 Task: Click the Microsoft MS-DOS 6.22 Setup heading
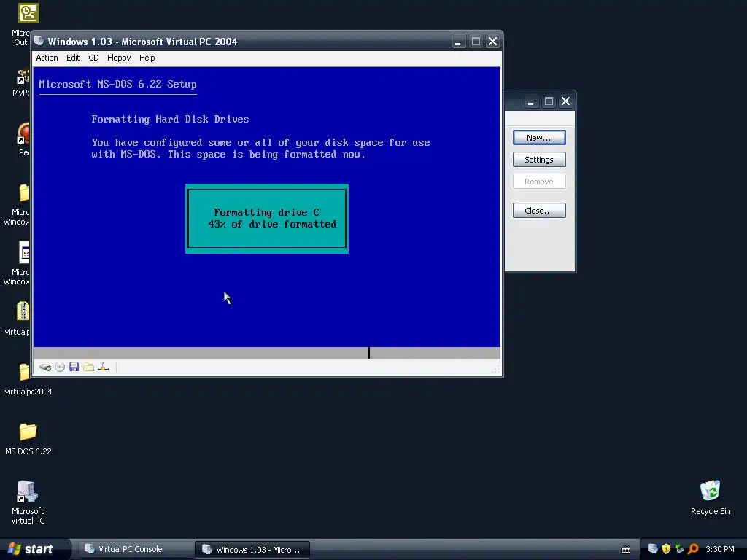117,85
